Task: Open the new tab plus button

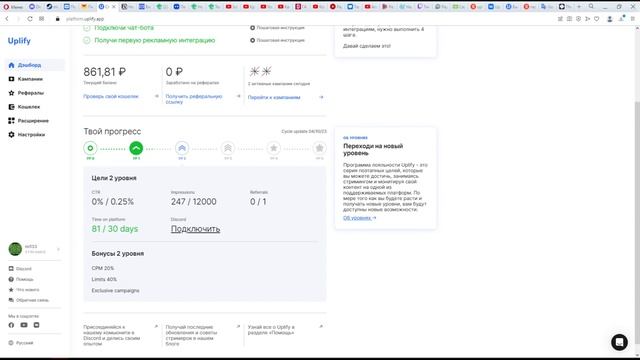Action: [579, 7]
